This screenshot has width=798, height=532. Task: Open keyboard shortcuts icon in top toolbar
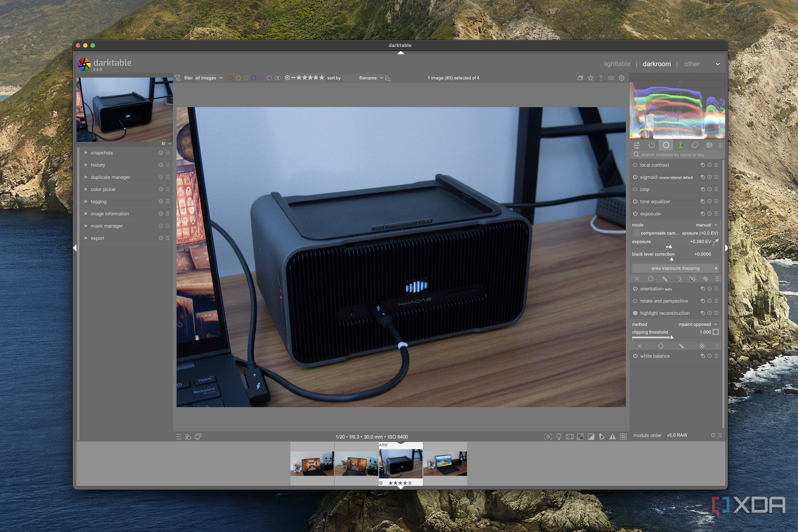pos(611,78)
